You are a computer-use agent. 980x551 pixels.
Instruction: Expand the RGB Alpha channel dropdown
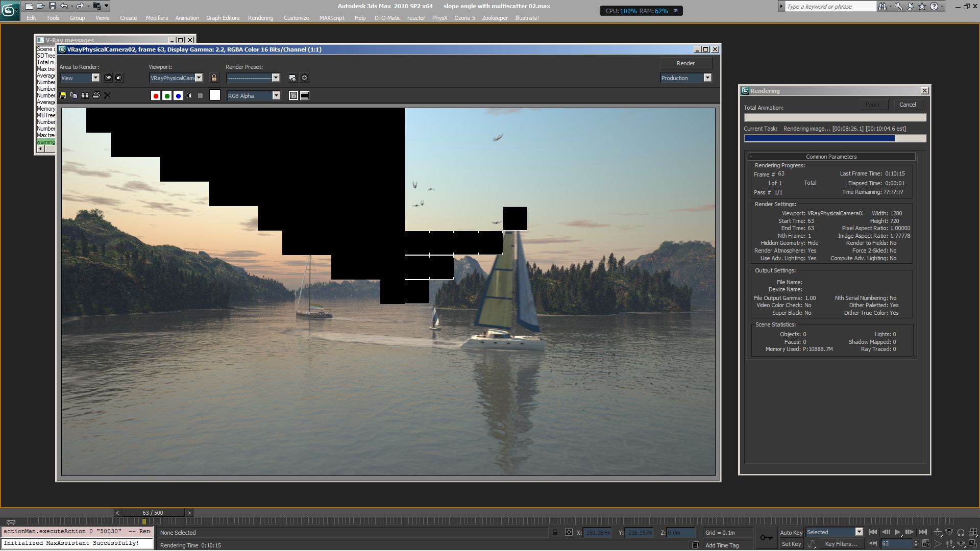276,95
